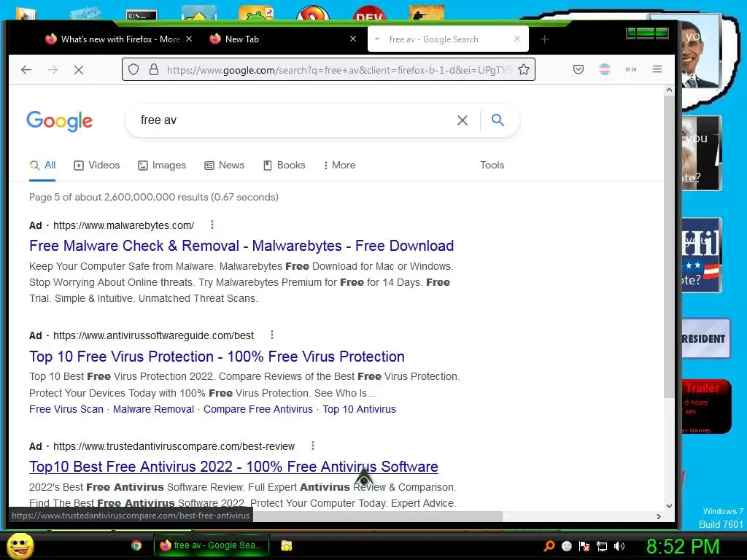
Task: Follow the Free Virus Scan sitelink
Action: pos(66,409)
